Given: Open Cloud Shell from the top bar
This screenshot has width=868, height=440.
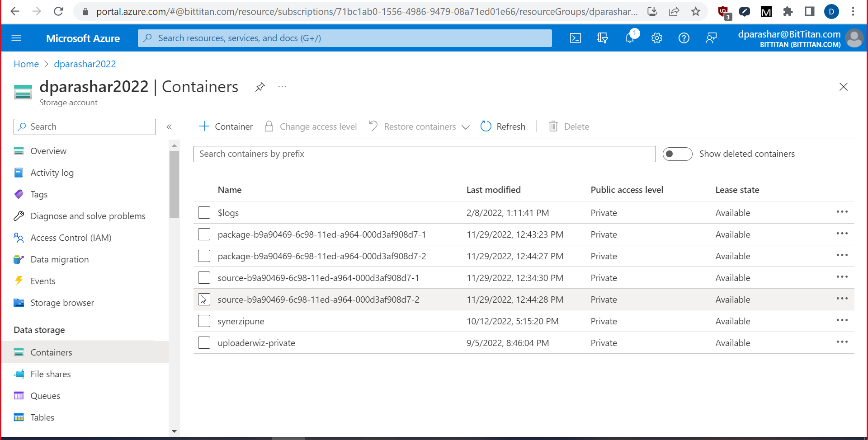Looking at the screenshot, I should (576, 38).
